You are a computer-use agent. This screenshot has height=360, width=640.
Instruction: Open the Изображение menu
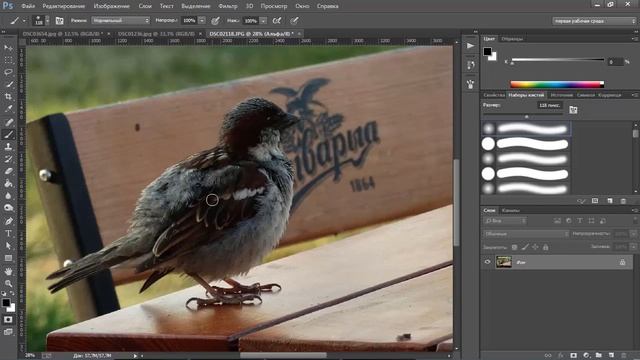[111, 6]
